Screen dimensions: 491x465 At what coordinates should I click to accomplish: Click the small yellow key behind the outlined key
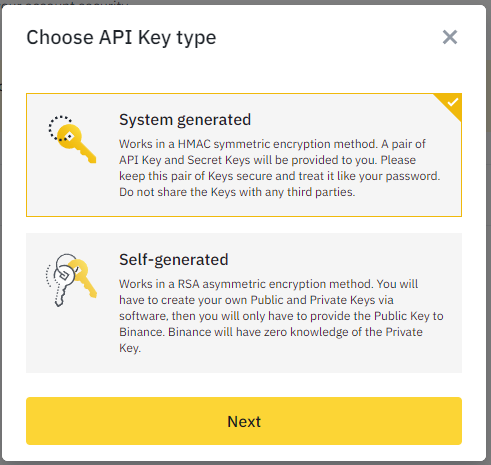point(85,278)
